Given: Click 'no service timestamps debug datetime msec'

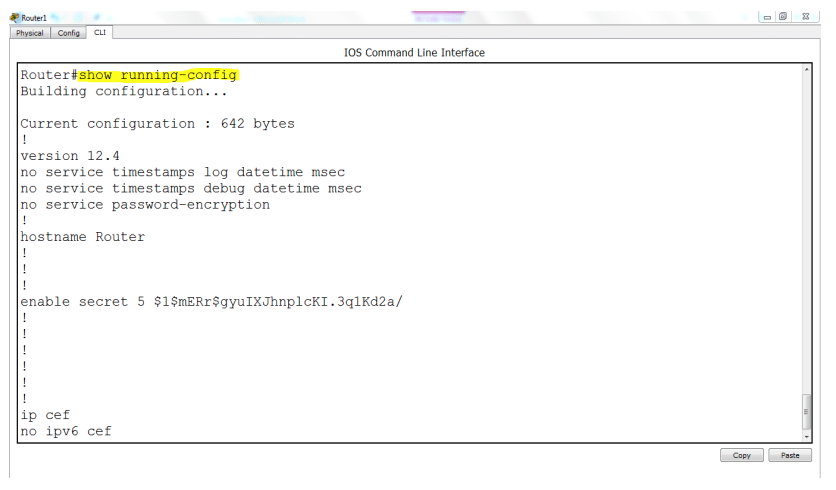Looking at the screenshot, I should 191,189.
